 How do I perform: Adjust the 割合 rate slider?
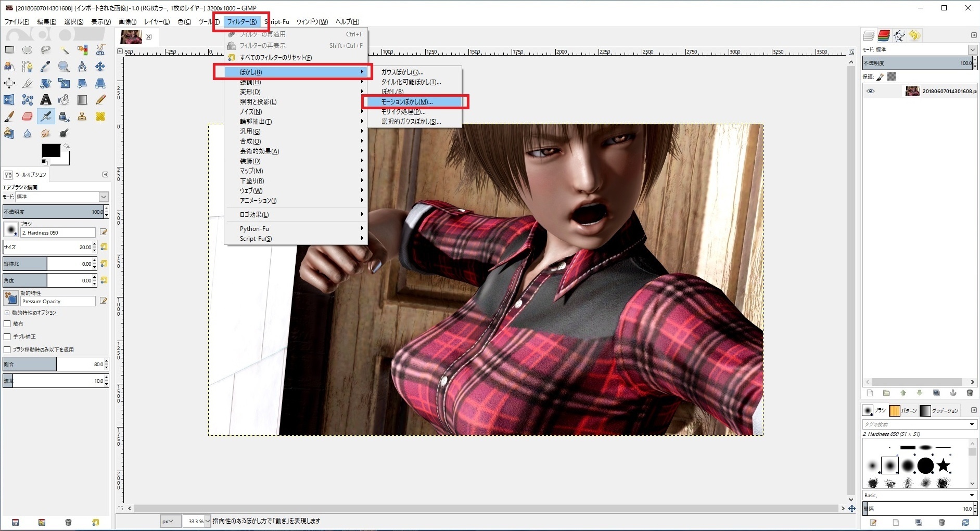pyautogui.click(x=54, y=364)
